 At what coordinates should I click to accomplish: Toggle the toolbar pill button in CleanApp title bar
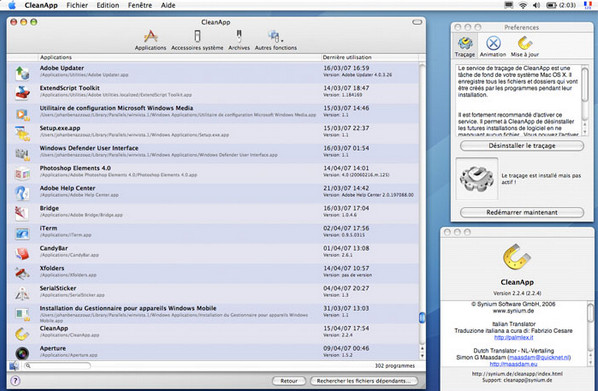tap(417, 22)
